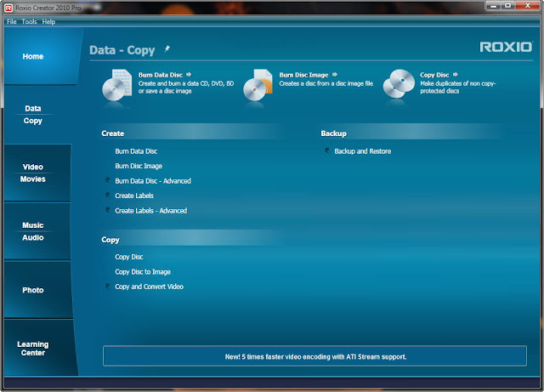Click Copy Disc link under Copy section
544x392 pixels.
[x=128, y=257]
